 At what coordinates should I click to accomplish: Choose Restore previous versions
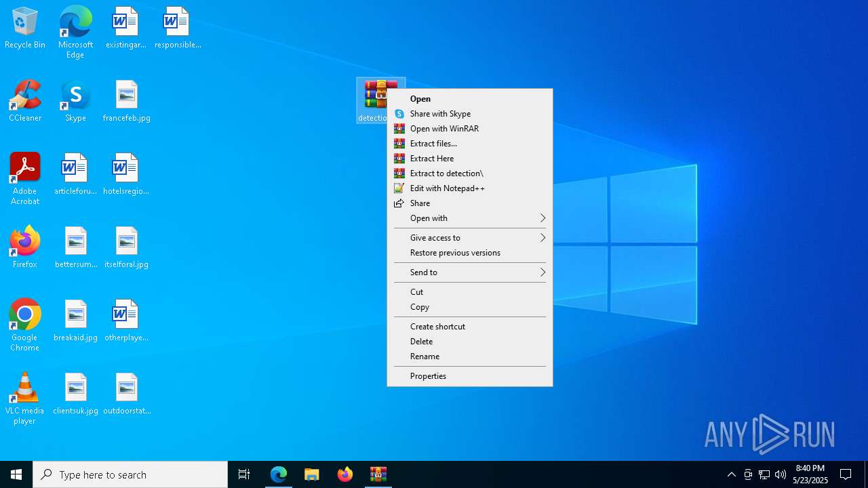[470, 253]
